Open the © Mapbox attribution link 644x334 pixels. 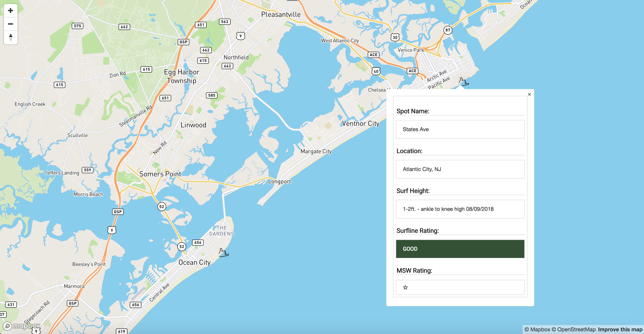click(x=537, y=329)
